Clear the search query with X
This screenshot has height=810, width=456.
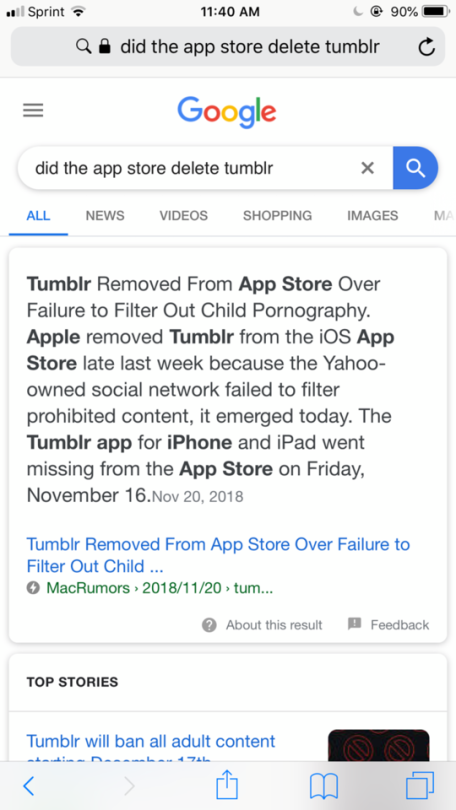pyautogui.click(x=367, y=168)
